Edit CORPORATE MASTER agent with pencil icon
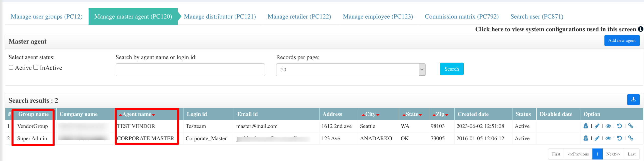Image resolution: width=644 pixels, height=161 pixels. tap(597, 138)
